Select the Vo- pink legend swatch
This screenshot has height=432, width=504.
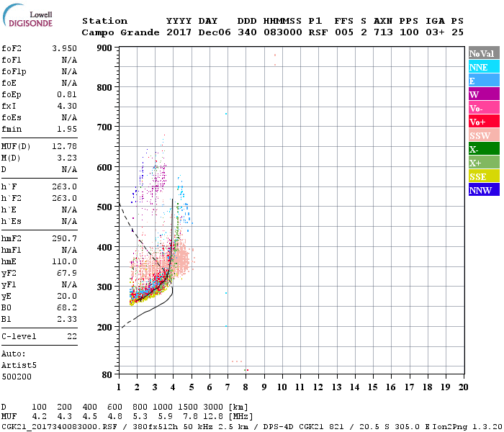pos(483,108)
